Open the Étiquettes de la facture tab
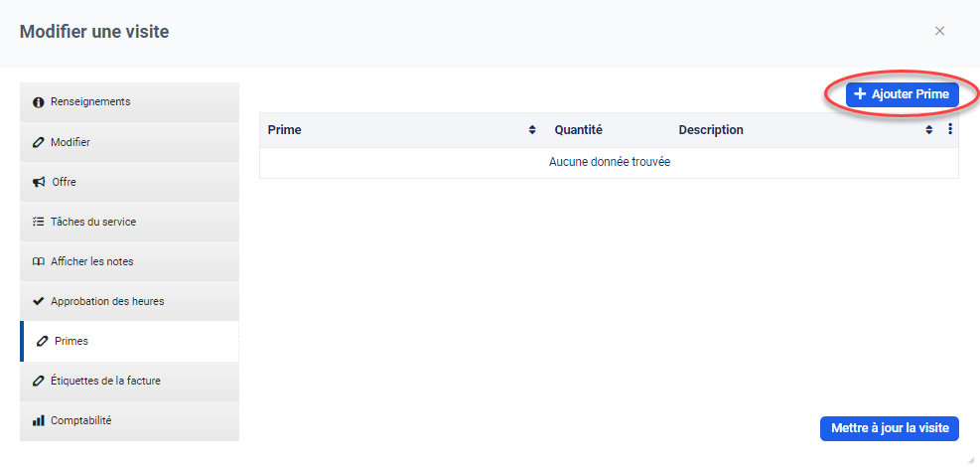 click(105, 381)
